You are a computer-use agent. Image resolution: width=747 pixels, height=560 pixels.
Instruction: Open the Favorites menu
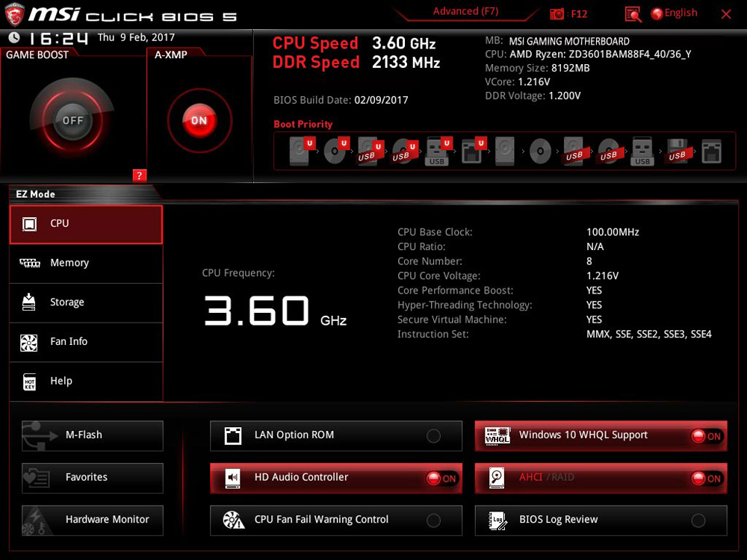click(93, 478)
